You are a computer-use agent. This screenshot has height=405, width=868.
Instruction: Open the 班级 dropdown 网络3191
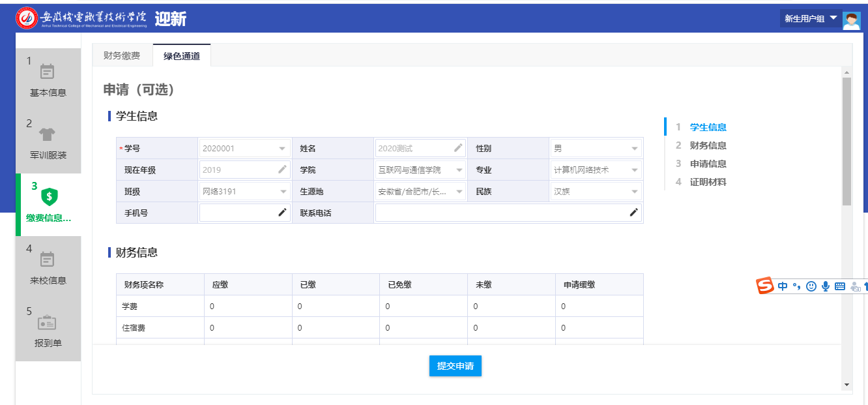pyautogui.click(x=244, y=191)
